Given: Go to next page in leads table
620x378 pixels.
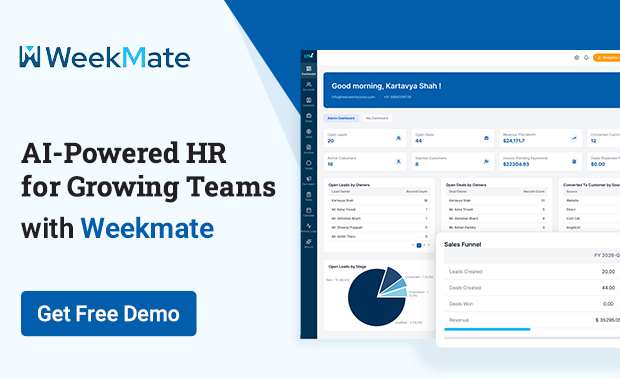Looking at the screenshot, I should click(x=429, y=245).
